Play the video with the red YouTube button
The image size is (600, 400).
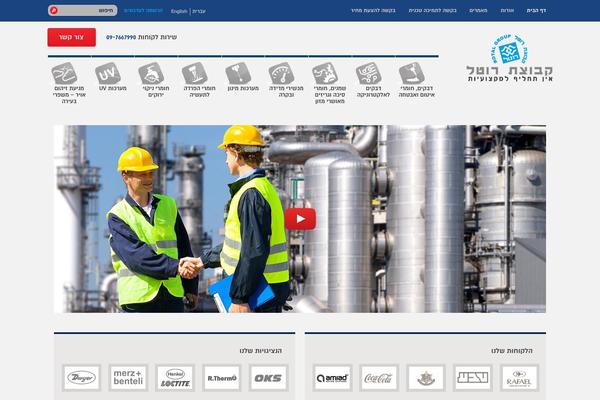point(300,219)
